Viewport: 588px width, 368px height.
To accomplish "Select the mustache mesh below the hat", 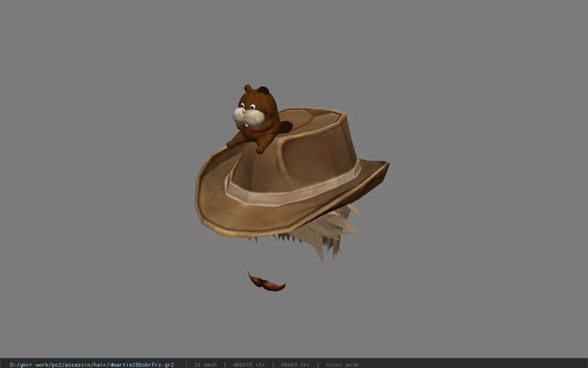I will [x=266, y=282].
